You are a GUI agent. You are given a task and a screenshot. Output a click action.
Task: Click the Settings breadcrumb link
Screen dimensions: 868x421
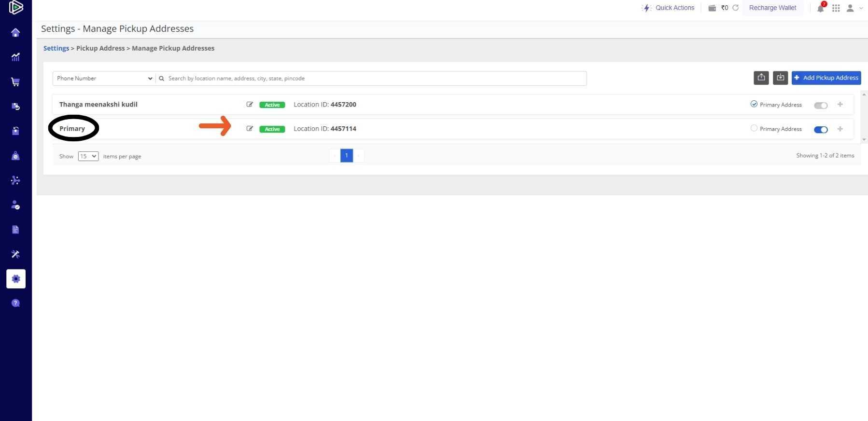point(56,48)
